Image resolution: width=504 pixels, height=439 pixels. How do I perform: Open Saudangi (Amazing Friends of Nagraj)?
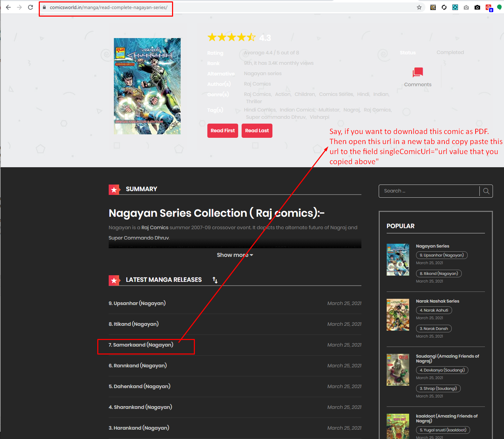(447, 358)
